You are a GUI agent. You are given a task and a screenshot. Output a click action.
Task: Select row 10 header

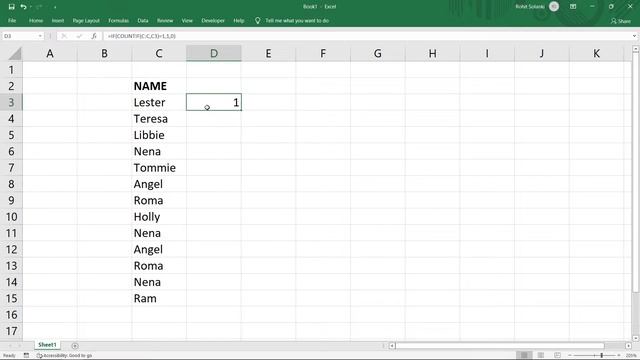click(x=11, y=217)
